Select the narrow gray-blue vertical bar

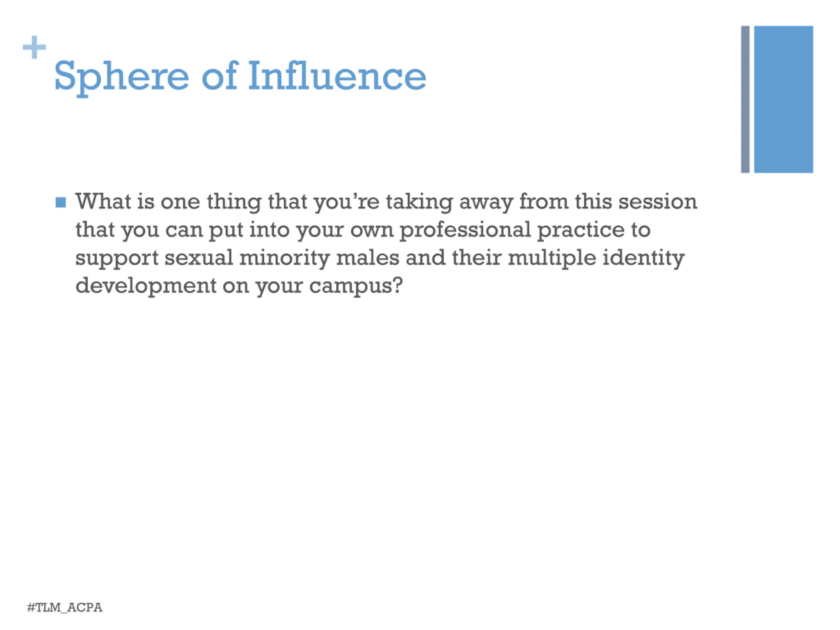coord(745,99)
